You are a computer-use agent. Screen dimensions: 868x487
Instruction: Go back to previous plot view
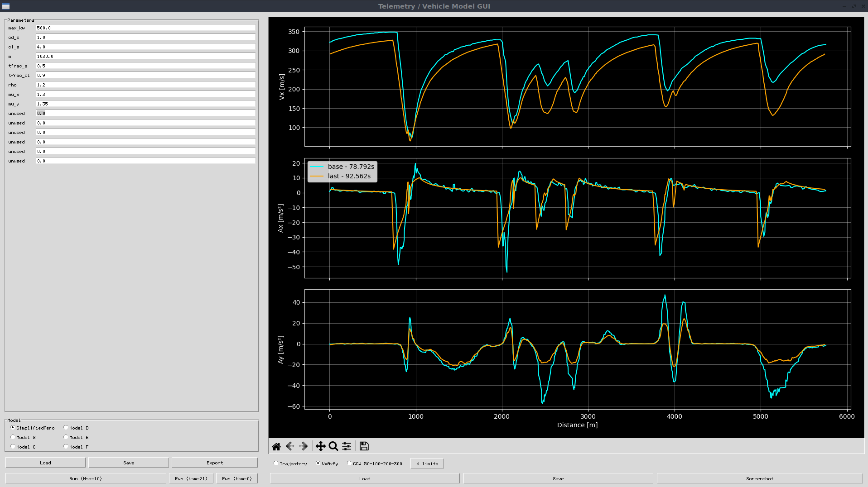[x=290, y=446]
